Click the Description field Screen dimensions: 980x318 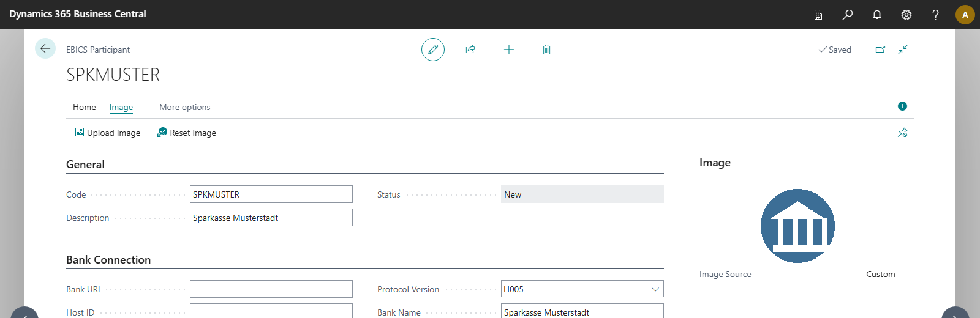pyautogui.click(x=271, y=218)
